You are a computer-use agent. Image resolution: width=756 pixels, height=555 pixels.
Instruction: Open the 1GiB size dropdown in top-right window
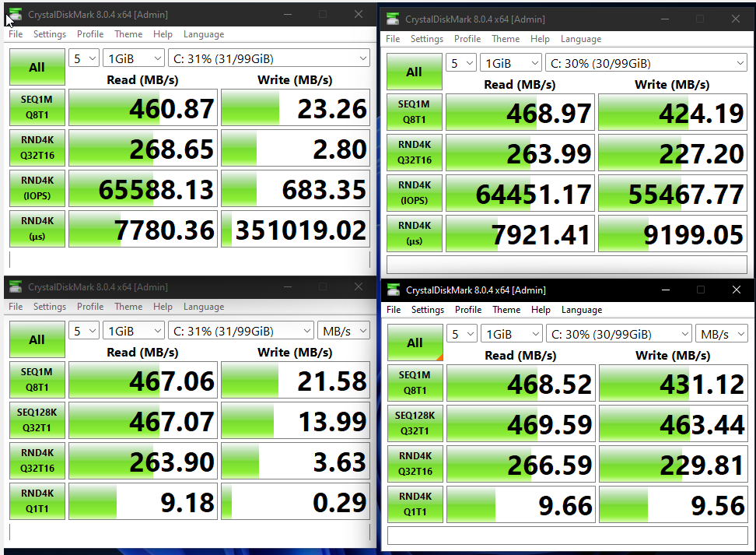(x=510, y=63)
